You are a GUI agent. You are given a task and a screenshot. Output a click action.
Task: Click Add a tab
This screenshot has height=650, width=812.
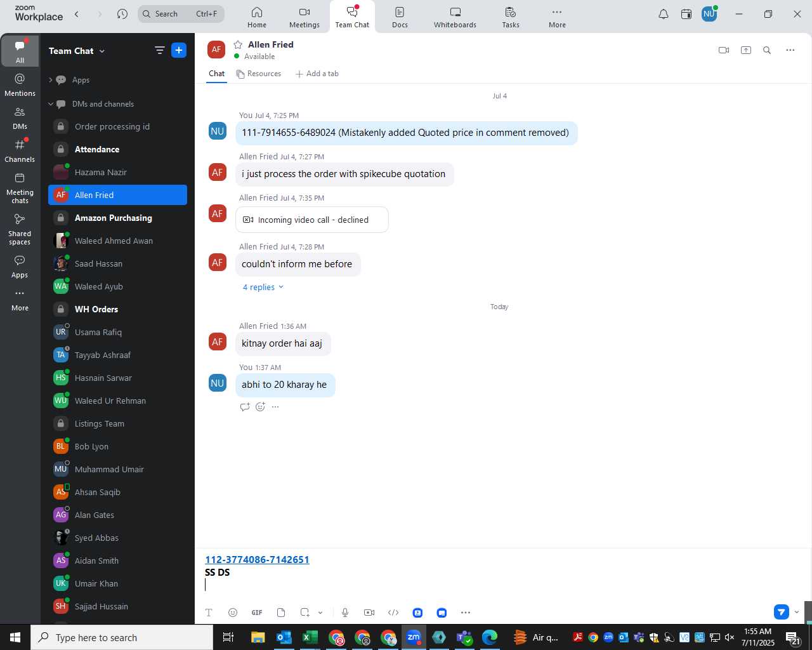317,74
